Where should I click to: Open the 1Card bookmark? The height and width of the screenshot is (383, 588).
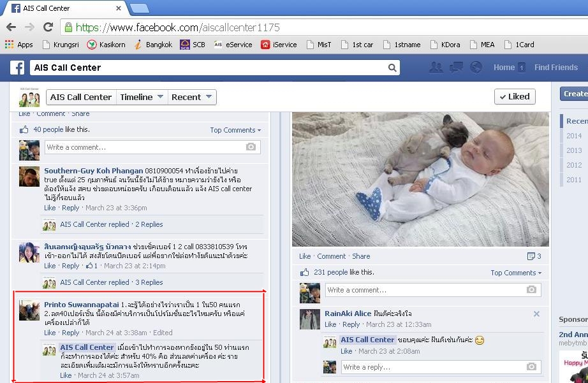coord(519,45)
